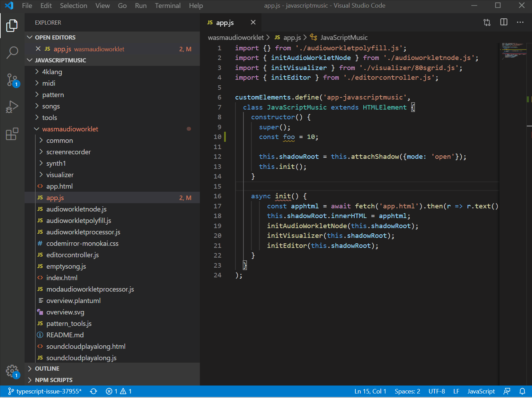Open app.html in the file tree
The height and width of the screenshot is (398, 532).
[112, 186]
